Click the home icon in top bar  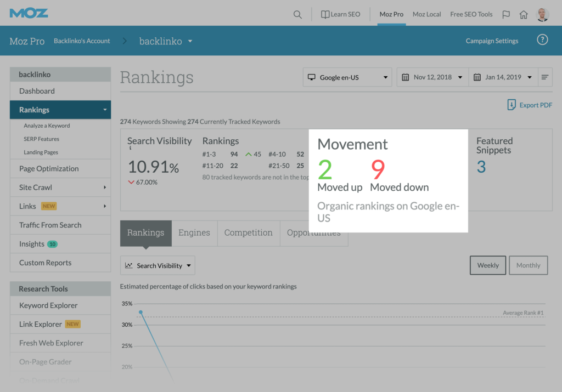[524, 15]
